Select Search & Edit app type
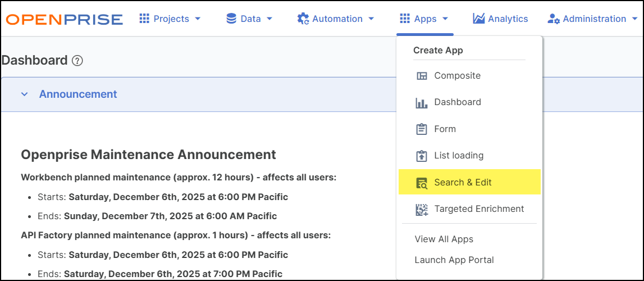Viewport: 644px width, 281px height. coord(469,182)
